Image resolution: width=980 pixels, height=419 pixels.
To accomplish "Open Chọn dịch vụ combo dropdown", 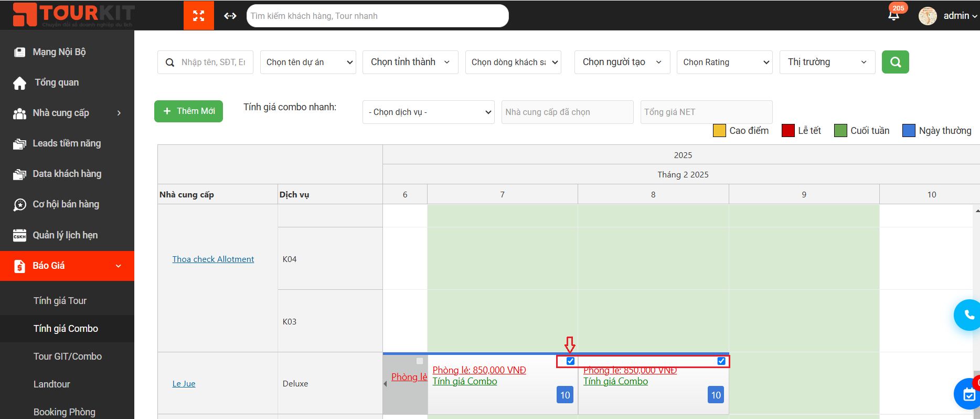I will 429,112.
